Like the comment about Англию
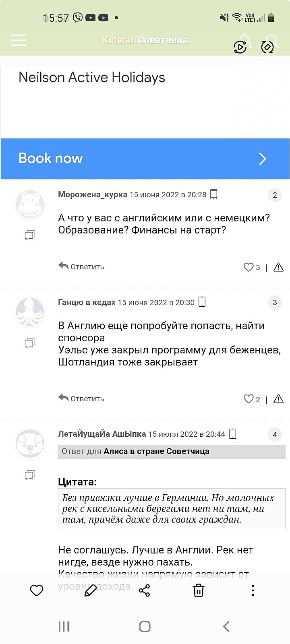290x644 pixels. coord(249,399)
